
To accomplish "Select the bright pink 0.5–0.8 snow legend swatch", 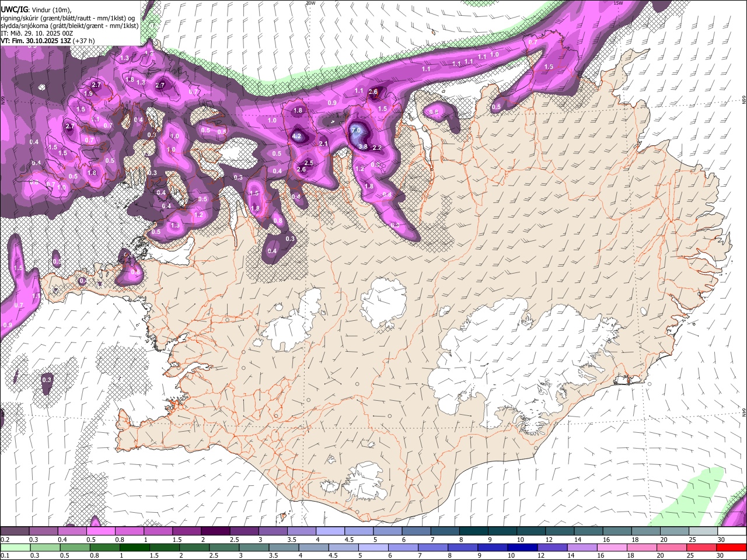I will pos(100,531).
